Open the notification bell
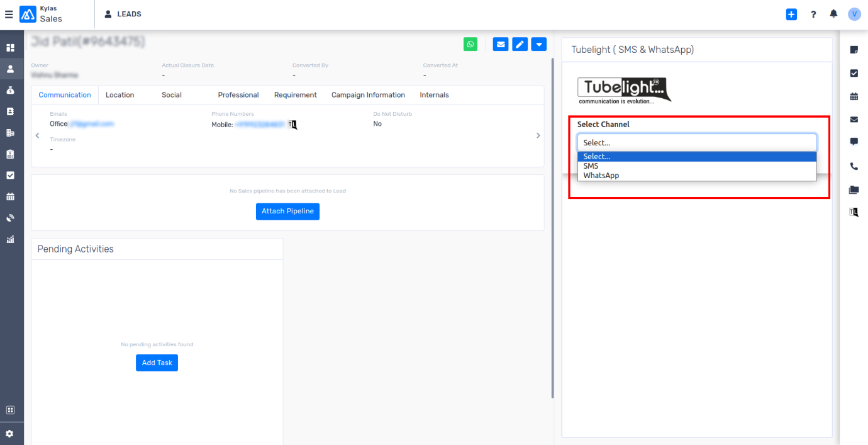Screen dimensions: 868x445 click(833, 14)
